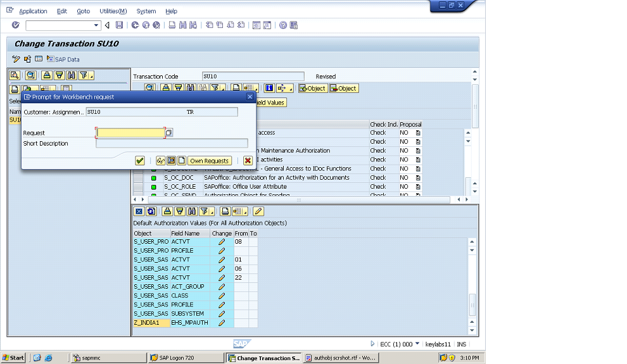Click the remove Object button
The image size is (627, 364).
(x=344, y=88)
